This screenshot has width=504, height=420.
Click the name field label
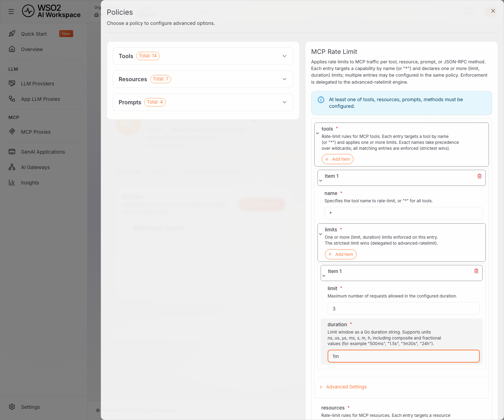[x=331, y=193]
